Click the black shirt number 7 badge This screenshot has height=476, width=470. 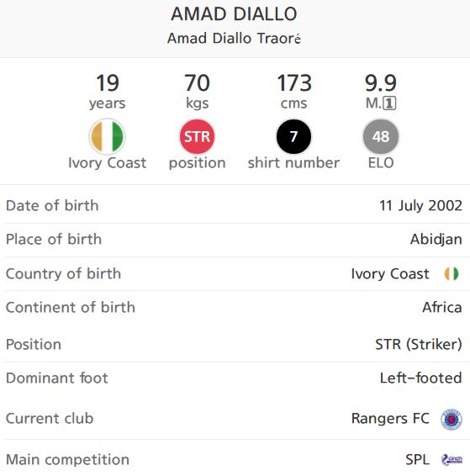pyautogui.click(x=293, y=136)
